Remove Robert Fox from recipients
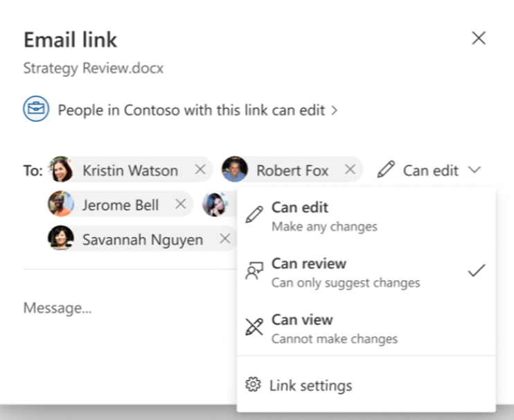 (x=351, y=170)
